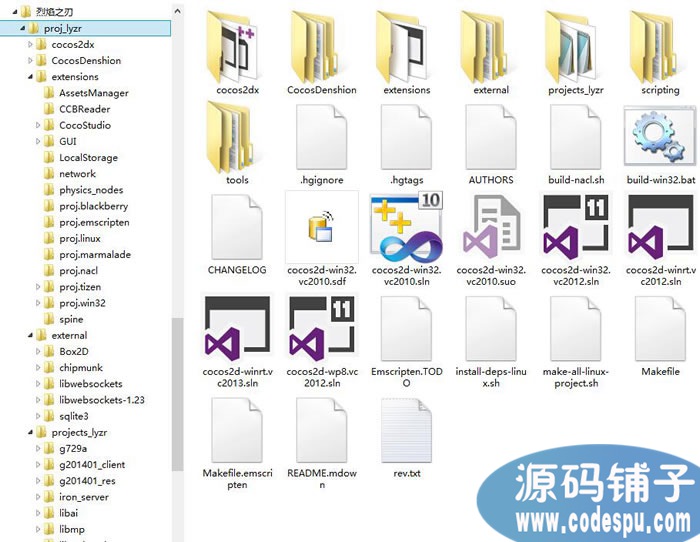The image size is (700, 542).
Task: Select the build-win32.bat gear icon
Action: coord(660,138)
